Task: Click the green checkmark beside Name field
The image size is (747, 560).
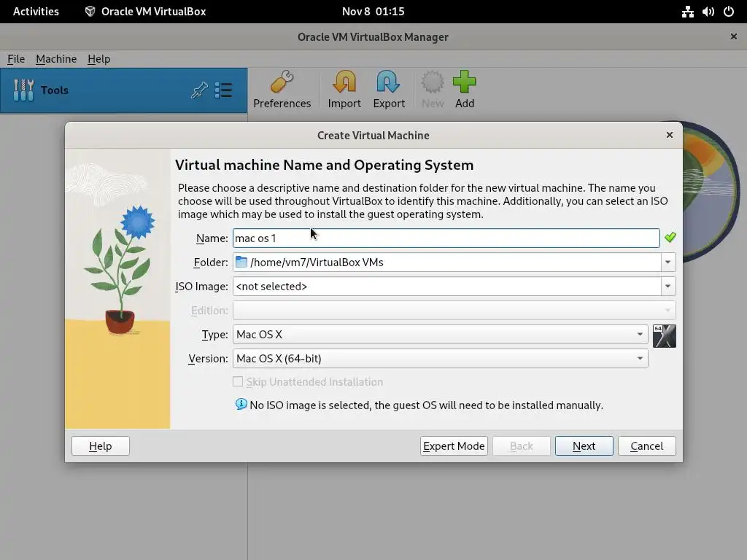Action: 670,237
